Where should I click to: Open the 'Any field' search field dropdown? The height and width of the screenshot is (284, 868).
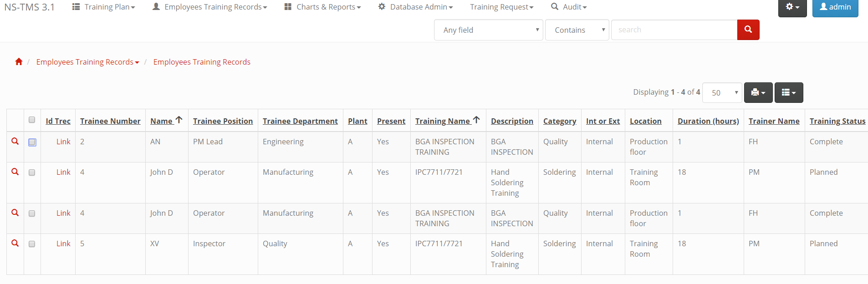(488, 30)
